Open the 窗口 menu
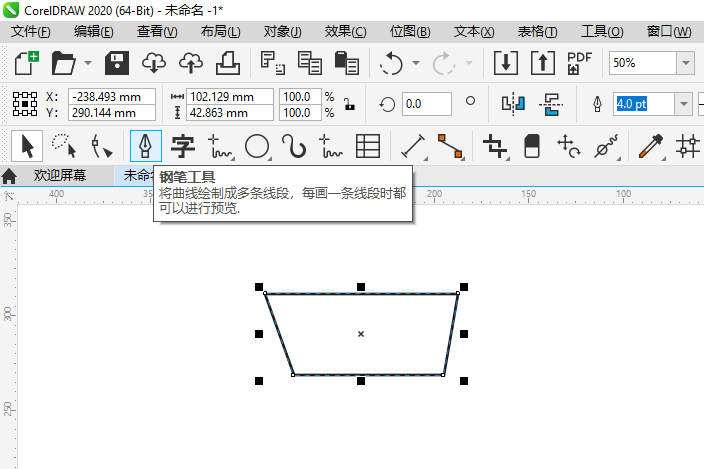 669,32
